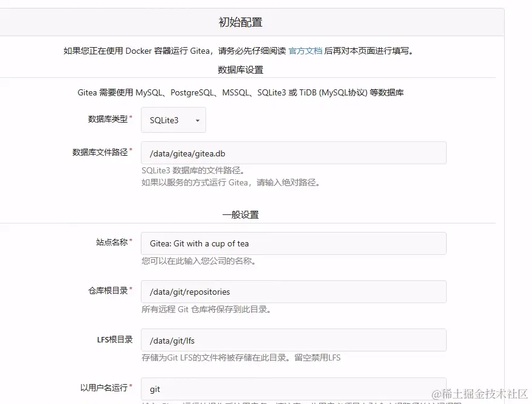The image size is (532, 404).
Task: Select the /data/git/repositories input field
Action: pyautogui.click(x=293, y=292)
